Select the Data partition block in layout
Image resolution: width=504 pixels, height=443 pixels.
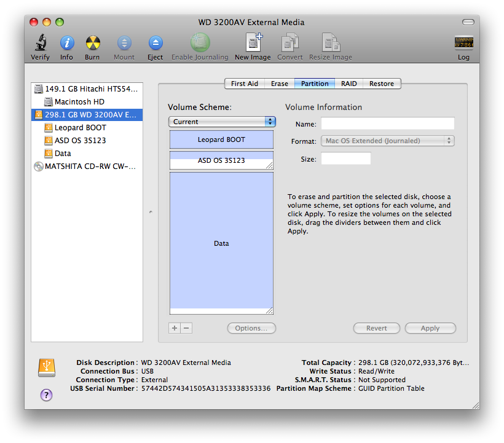221,243
